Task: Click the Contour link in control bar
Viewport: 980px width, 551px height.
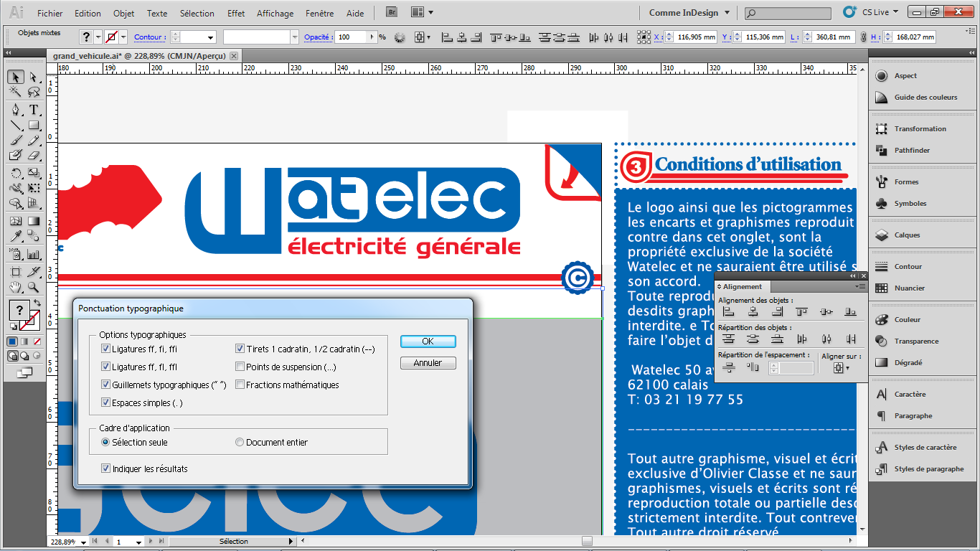Action: [149, 37]
